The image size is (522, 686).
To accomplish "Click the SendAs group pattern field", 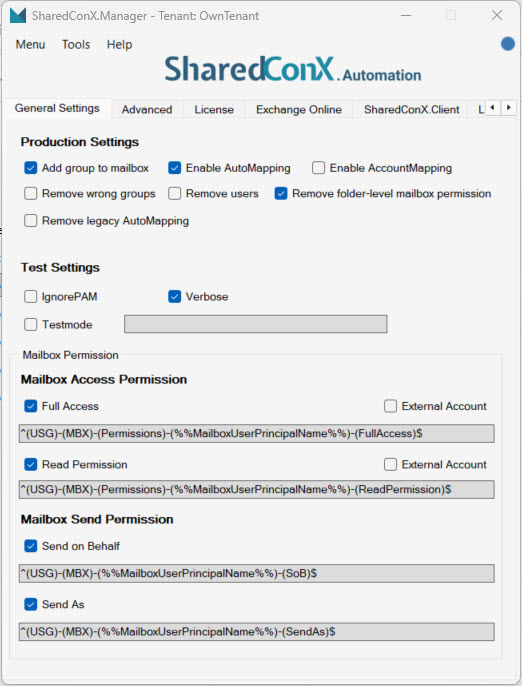I will click(257, 632).
